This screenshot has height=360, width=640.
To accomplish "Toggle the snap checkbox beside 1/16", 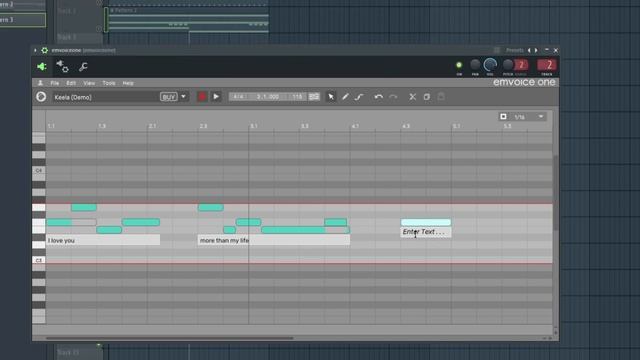I will (503, 117).
